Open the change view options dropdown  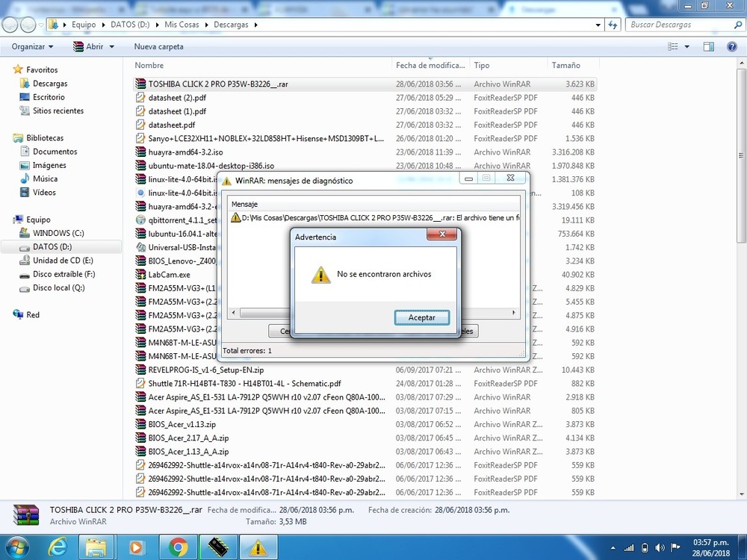(687, 46)
